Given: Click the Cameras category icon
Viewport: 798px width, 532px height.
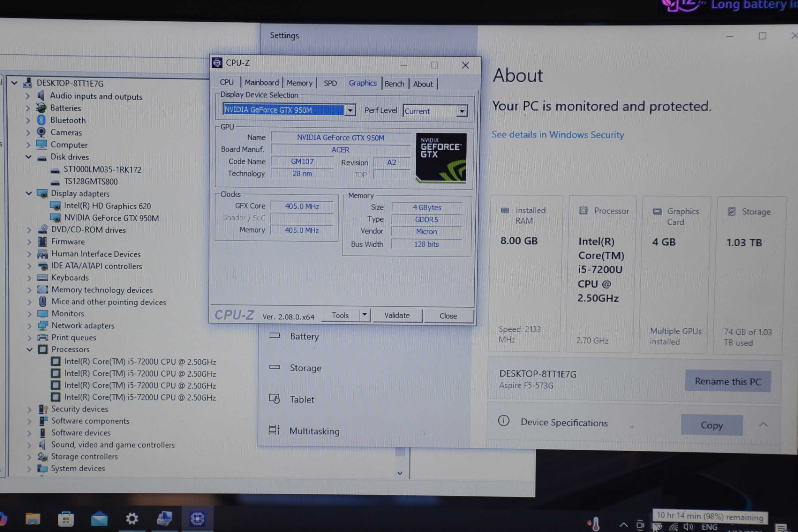Looking at the screenshot, I should (41, 132).
